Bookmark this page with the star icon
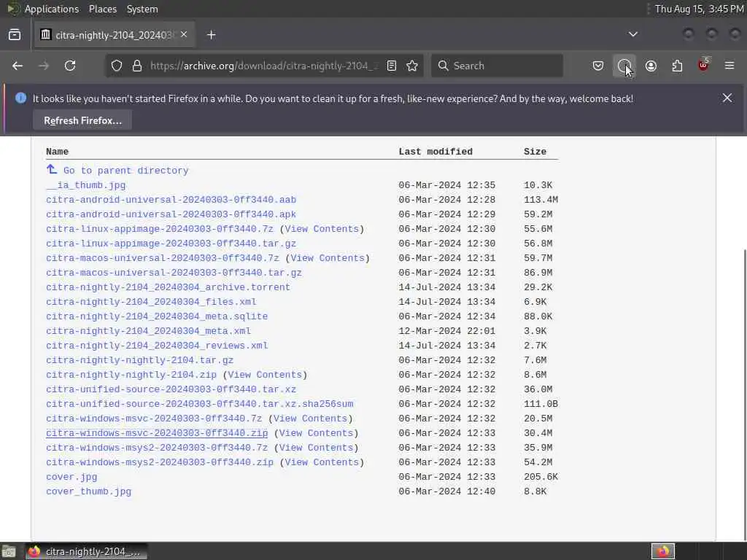 coord(413,66)
